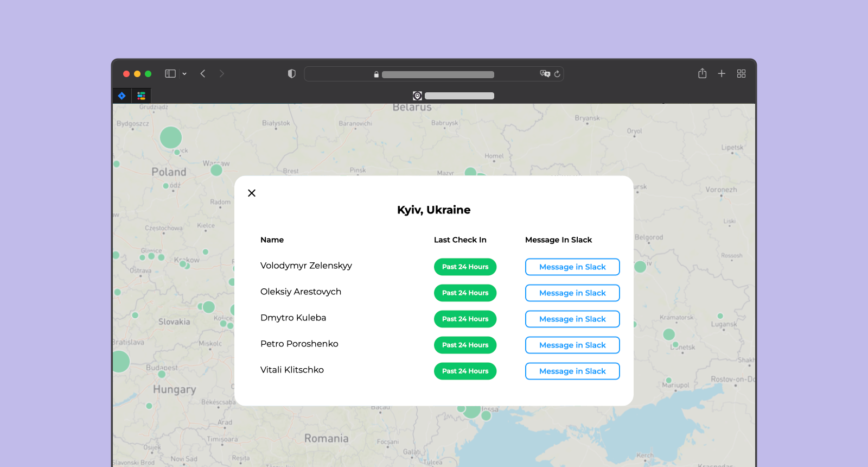
Task: Message Volodymyr Zelenskyy in Slack
Action: point(572,267)
